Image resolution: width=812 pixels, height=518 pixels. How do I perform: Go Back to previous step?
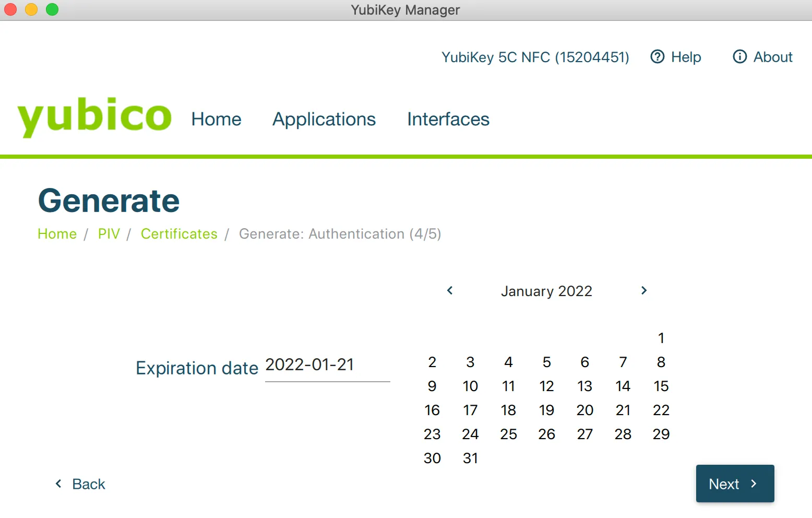coord(81,484)
